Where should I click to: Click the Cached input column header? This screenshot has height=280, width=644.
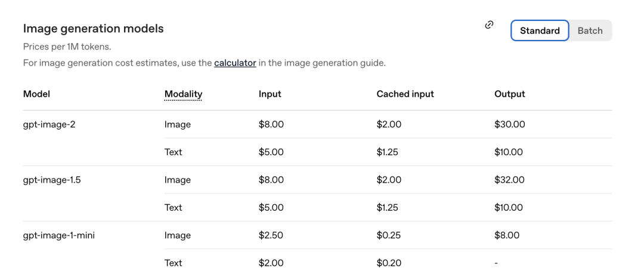point(405,94)
